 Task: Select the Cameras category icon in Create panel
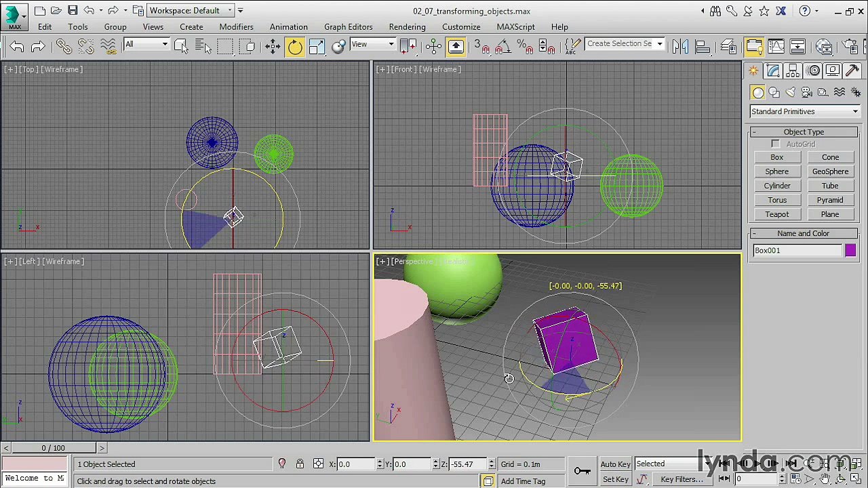pos(807,93)
